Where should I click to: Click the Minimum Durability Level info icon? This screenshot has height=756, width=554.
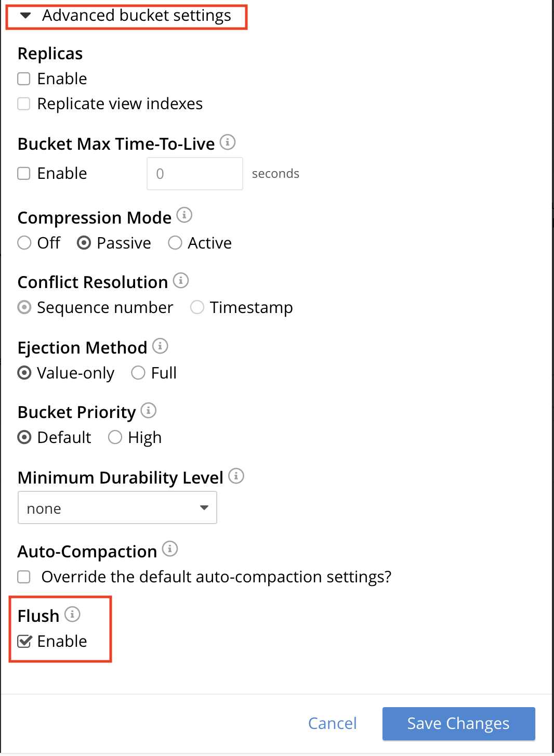[x=236, y=475]
